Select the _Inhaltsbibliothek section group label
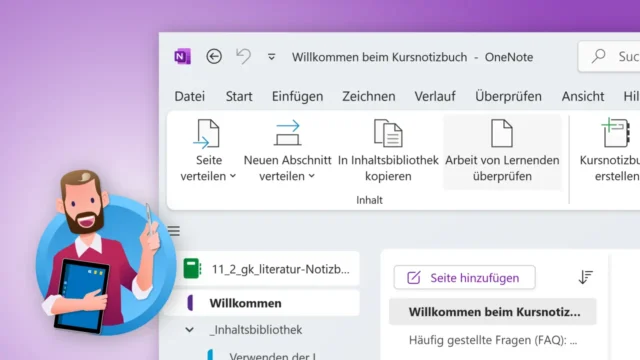Viewport: 640px width, 360px height. tap(256, 330)
